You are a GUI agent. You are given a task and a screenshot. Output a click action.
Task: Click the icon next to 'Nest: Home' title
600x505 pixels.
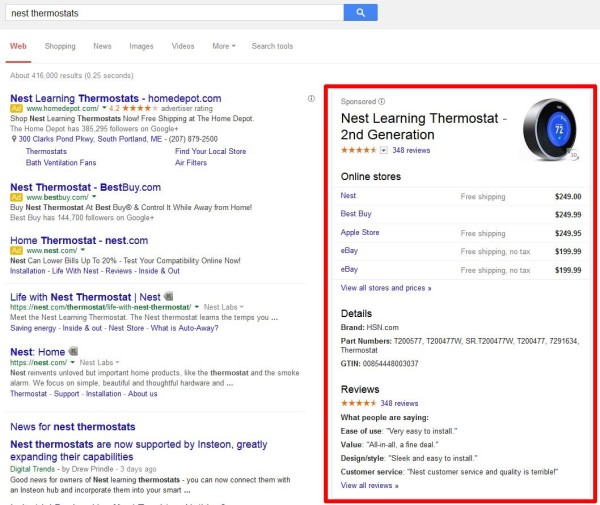73,351
